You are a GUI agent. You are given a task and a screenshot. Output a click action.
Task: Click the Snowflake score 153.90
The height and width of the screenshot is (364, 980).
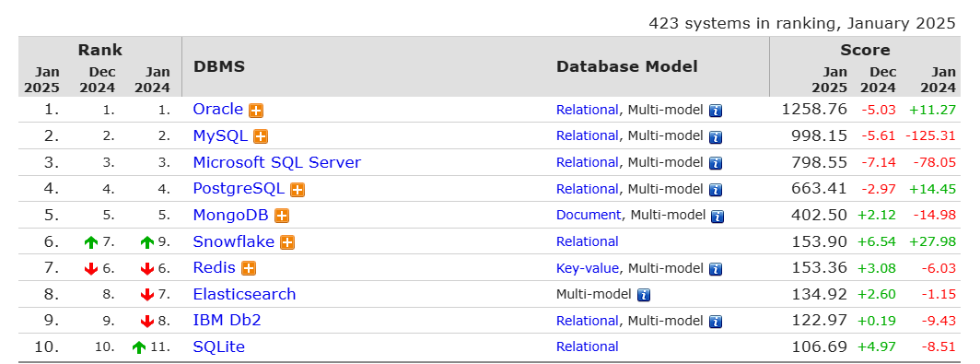click(820, 241)
